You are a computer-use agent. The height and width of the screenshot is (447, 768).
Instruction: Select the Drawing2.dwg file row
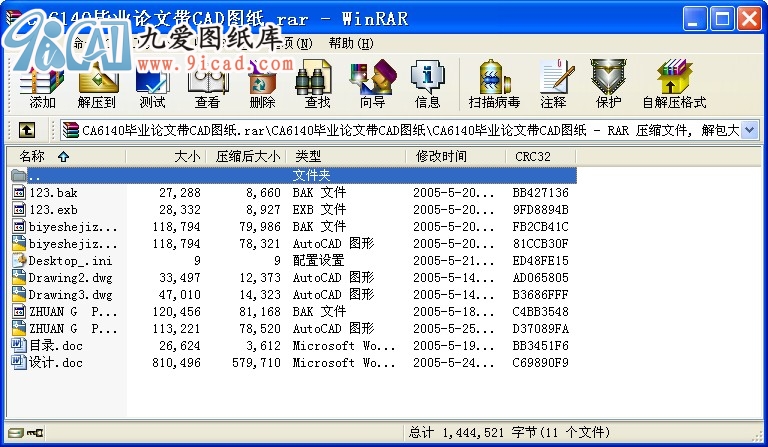(70, 277)
